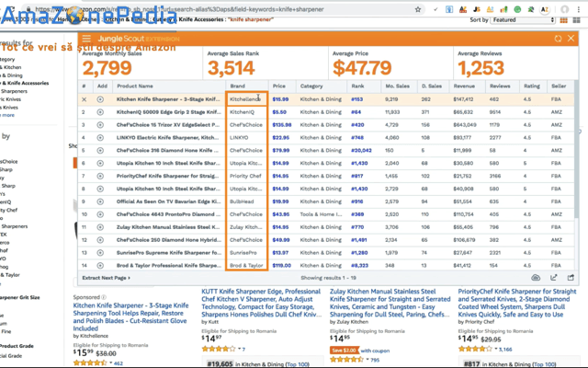Screen dimensions: 588x368
Task: Click rank #153 link in first row
Action: [357, 99]
